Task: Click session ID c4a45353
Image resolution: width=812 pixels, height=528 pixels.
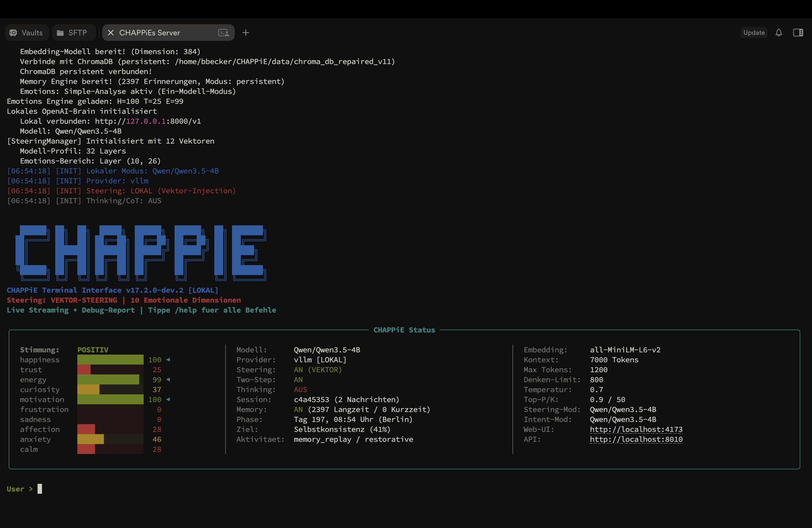Action: point(312,399)
